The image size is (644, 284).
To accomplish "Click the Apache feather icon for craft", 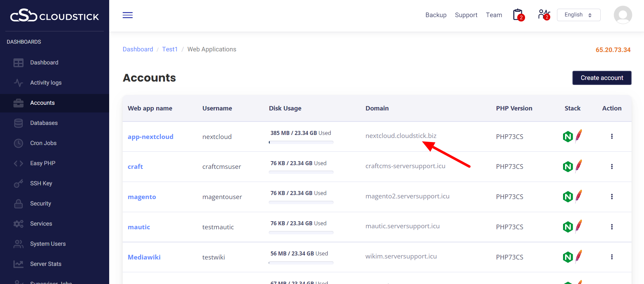I will pos(579,166).
